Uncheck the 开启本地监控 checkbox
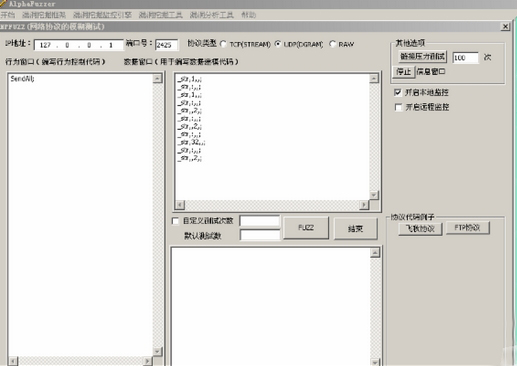517x366 pixels. click(x=398, y=92)
